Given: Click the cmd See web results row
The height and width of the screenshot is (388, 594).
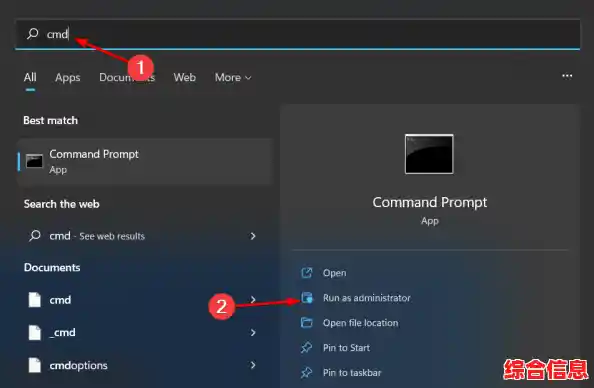Looking at the screenshot, I should point(145,236).
